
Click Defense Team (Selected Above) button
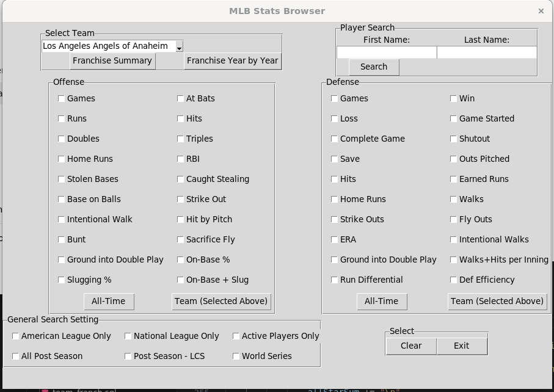(x=497, y=301)
